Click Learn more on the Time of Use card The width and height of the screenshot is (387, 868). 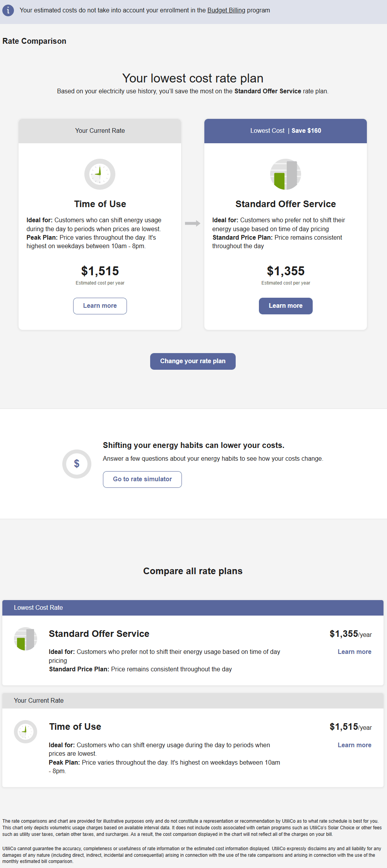tap(100, 306)
